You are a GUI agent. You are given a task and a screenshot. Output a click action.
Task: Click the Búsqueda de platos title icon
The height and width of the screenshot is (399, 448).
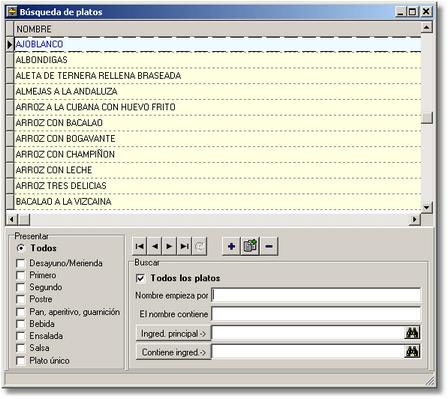click(x=12, y=12)
